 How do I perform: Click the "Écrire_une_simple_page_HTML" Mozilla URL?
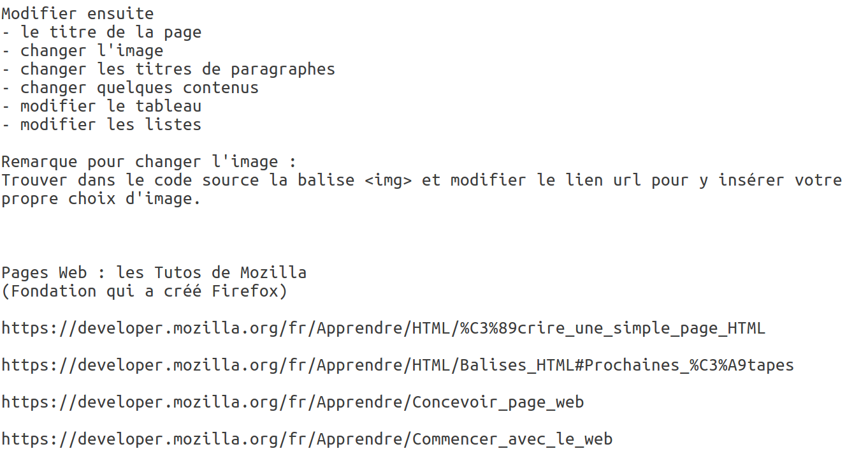pyautogui.click(x=383, y=328)
